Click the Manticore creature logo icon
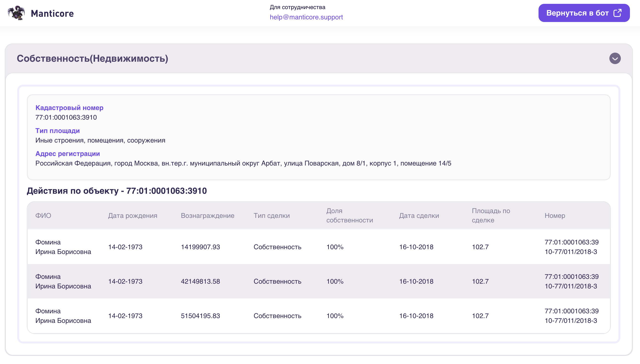This screenshot has width=640, height=364. click(x=16, y=13)
